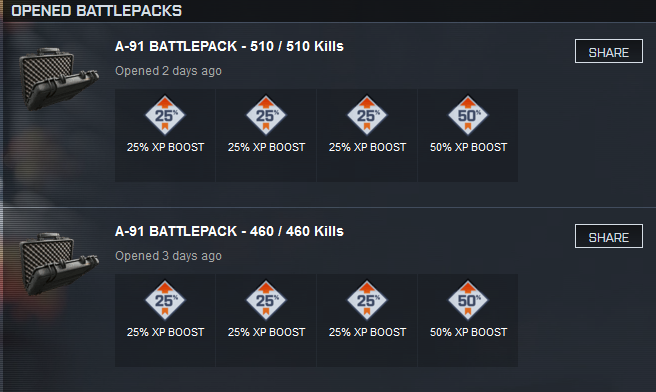Image resolution: width=656 pixels, height=392 pixels.
Task: Click the first 25% XP Boost icon in 460 Kills pack
Action: pyautogui.click(x=165, y=300)
